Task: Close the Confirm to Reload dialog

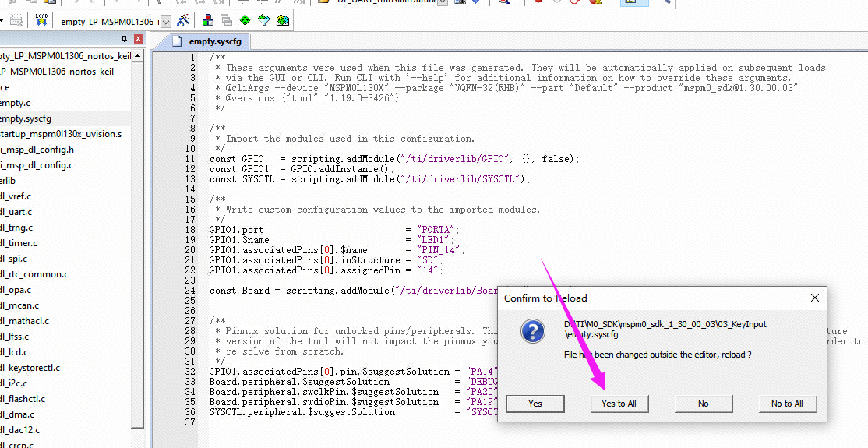Action: click(815, 298)
